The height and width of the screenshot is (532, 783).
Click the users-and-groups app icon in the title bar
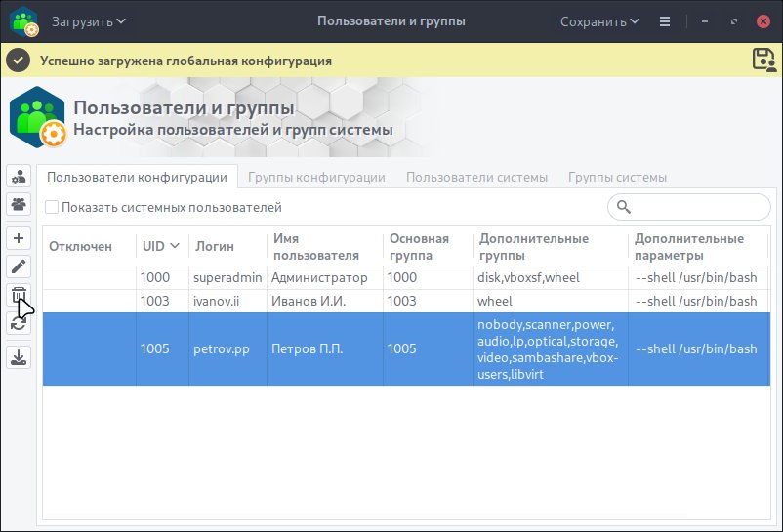point(23,21)
